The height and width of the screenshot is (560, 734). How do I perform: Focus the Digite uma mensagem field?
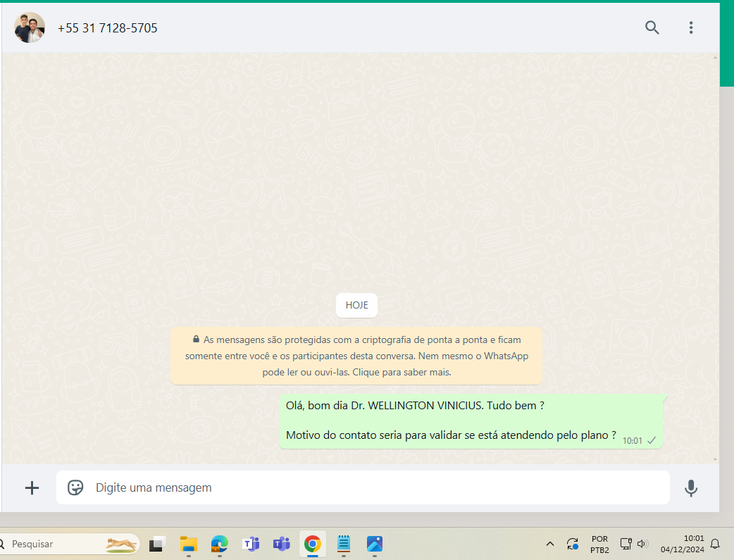363,487
